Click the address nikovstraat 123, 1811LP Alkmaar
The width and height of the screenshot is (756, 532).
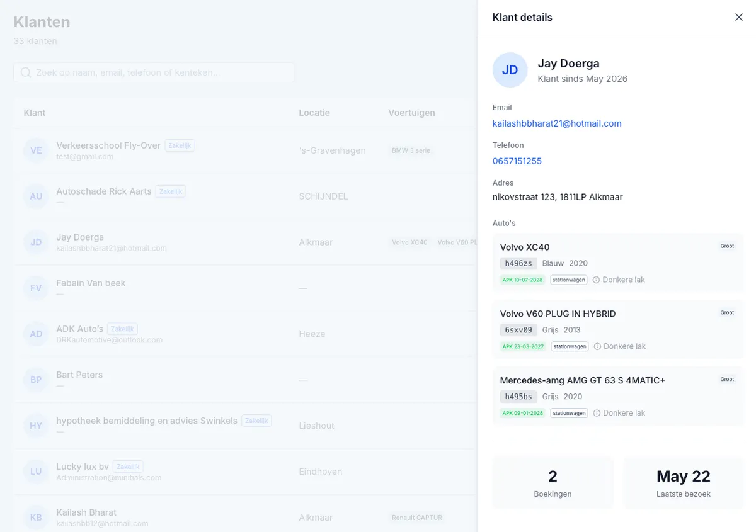[558, 197]
